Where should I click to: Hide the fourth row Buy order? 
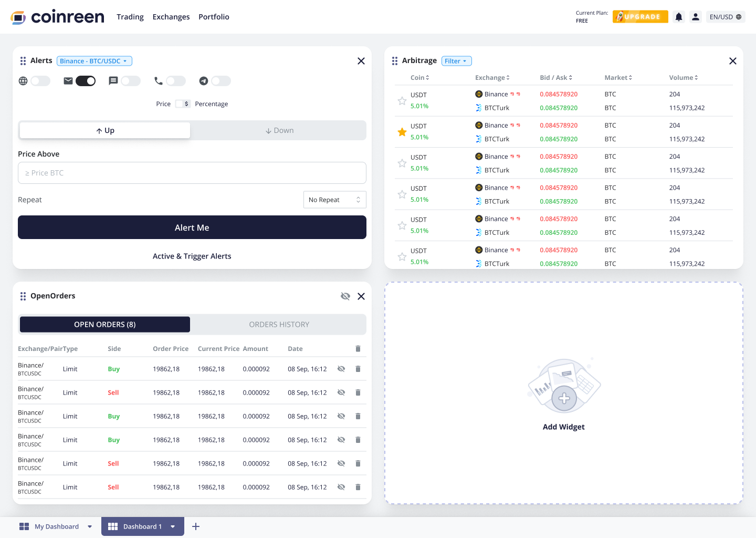[x=341, y=440]
